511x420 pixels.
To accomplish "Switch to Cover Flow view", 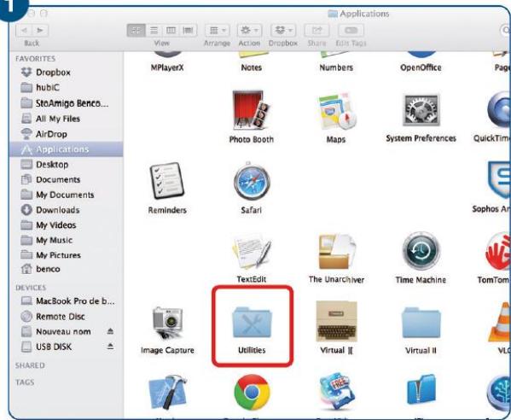I will (188, 31).
